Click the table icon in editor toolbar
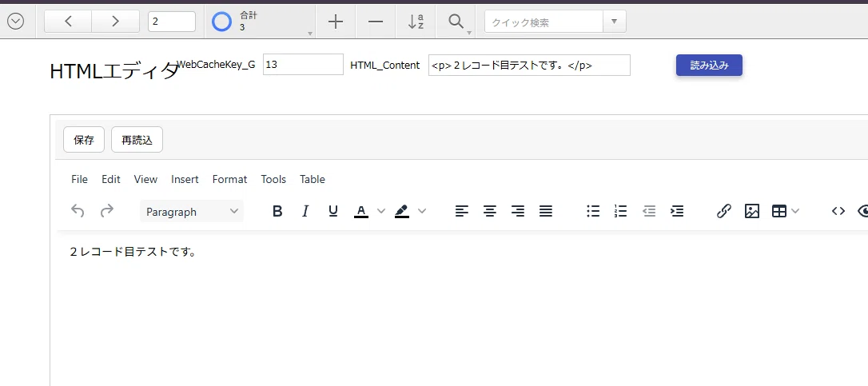This screenshot has height=386, width=868. (x=779, y=211)
